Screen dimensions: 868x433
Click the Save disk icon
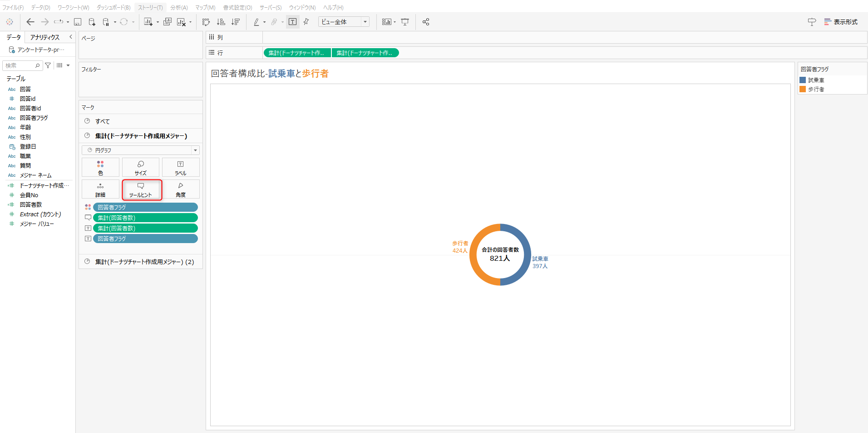tap(78, 22)
